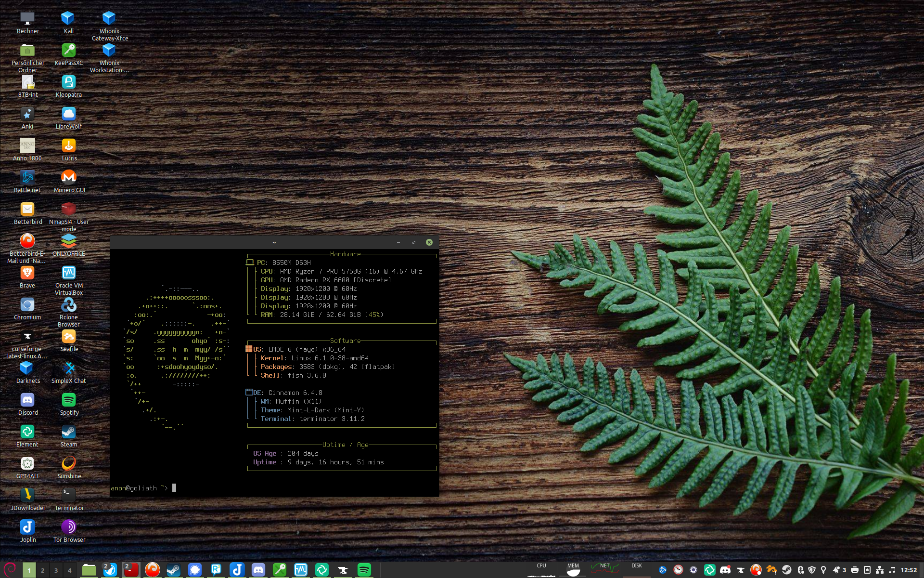
Task: Open Oracle VM VirtualBox desktop icon
Action: [x=68, y=273]
